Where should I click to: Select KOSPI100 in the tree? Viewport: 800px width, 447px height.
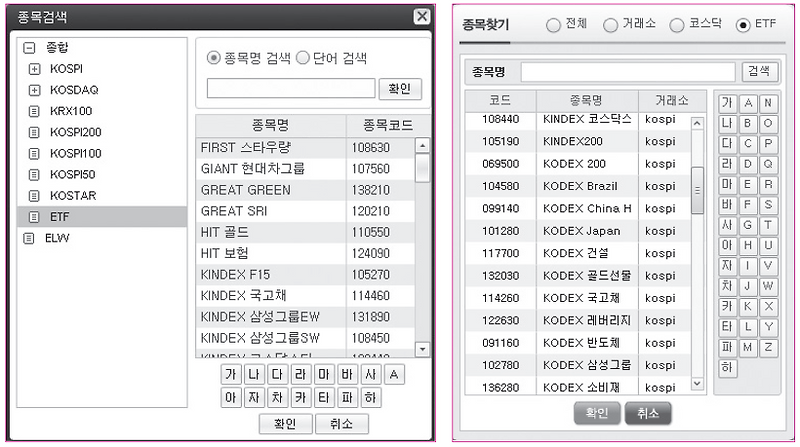[x=76, y=154]
